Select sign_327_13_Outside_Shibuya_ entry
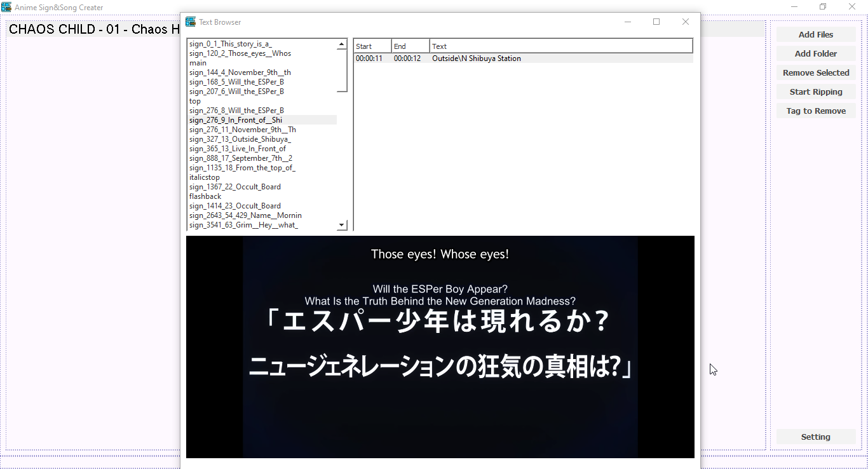 click(x=262, y=139)
